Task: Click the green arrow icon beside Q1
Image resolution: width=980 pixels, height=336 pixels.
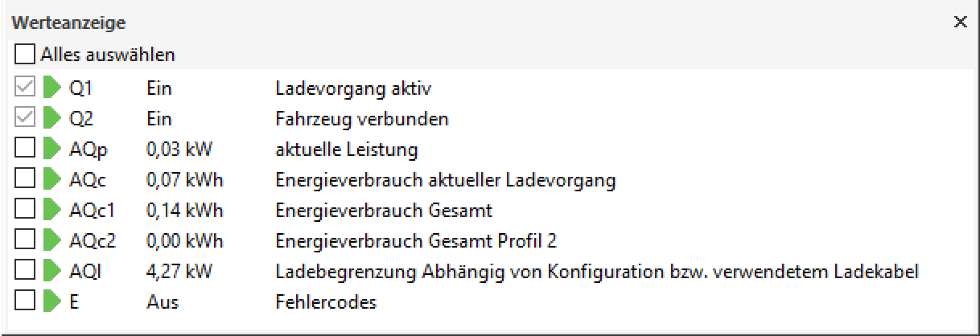Action: (x=51, y=88)
